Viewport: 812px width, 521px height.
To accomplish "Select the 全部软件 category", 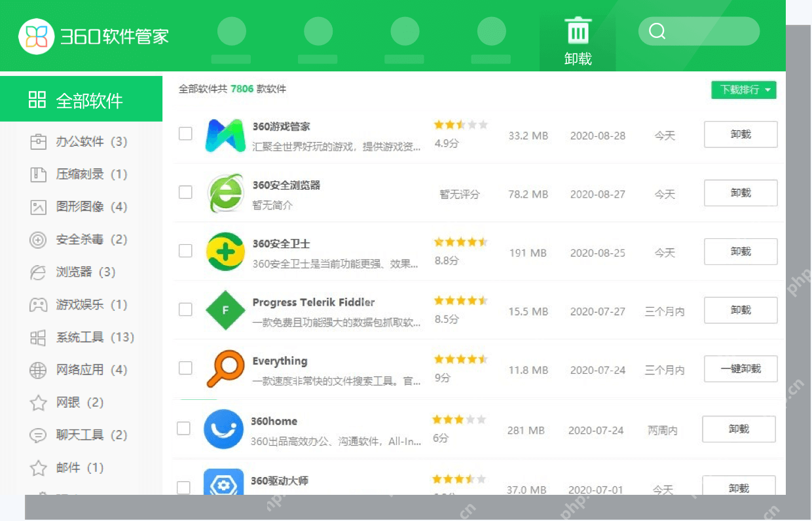I will 81,99.
